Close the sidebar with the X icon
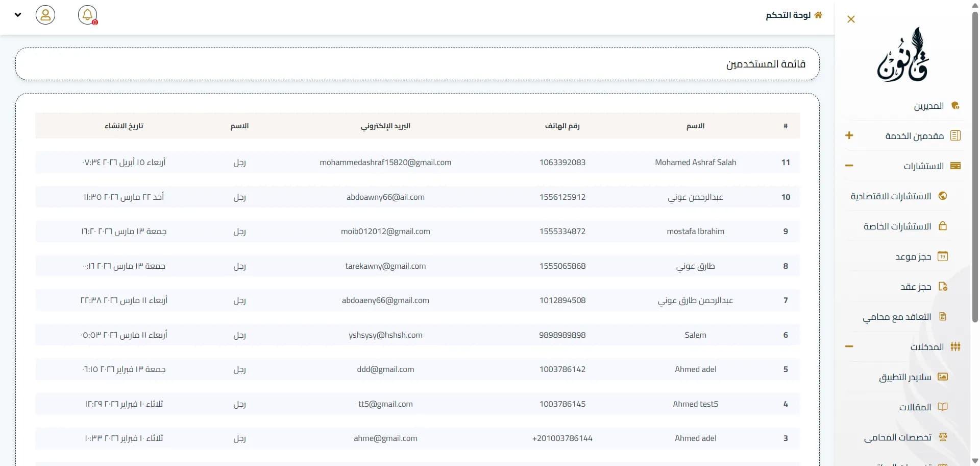 pos(851,19)
